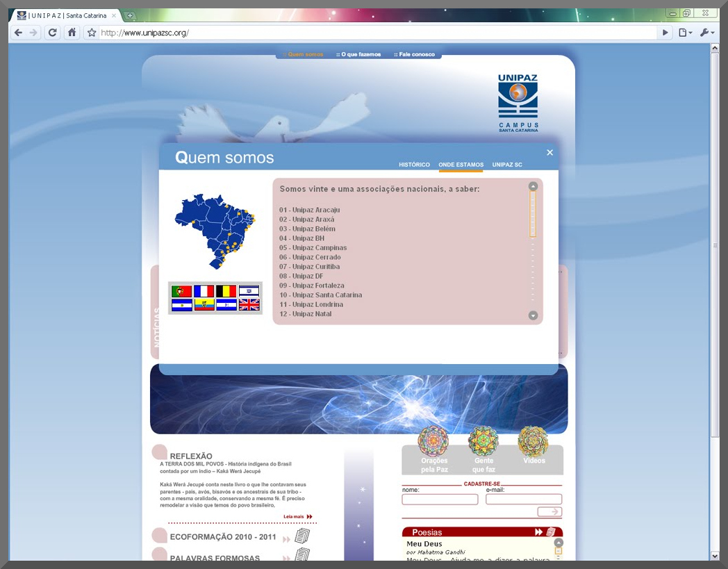The height and width of the screenshot is (569, 728).
Task: Open the browser home page icon
Action: pos(72,33)
